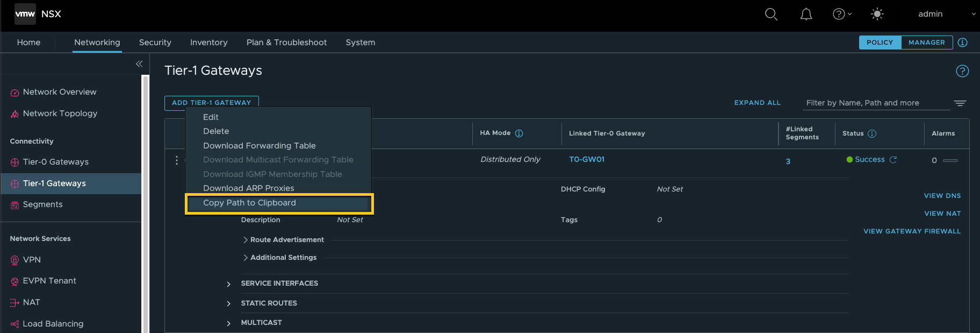The height and width of the screenshot is (333, 980).
Task: Click the Linked Tier-0 Gateway column header
Action: (607, 133)
